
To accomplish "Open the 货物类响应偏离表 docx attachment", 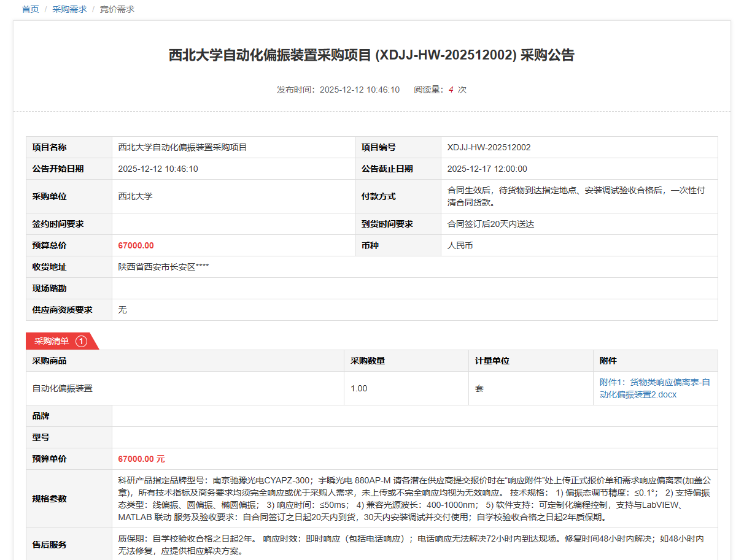I will coord(654,388).
